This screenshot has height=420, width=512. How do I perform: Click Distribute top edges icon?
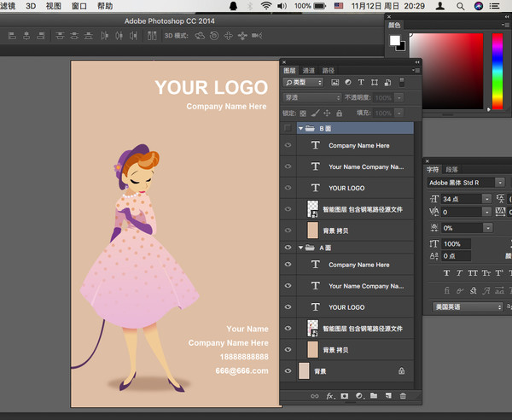click(60, 36)
